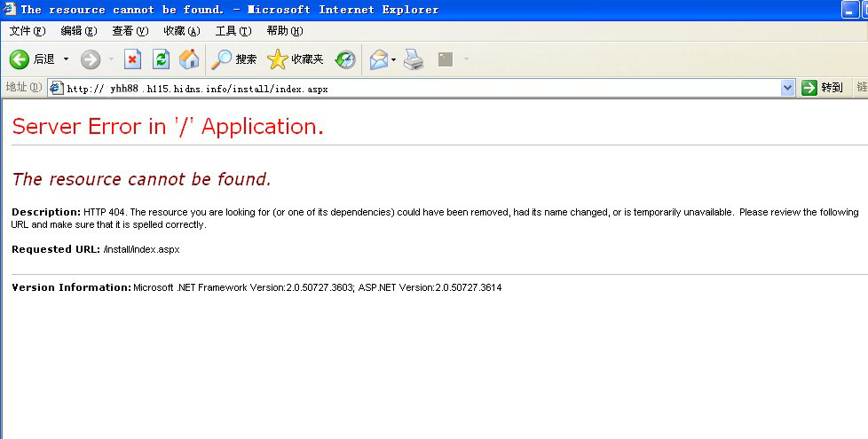
Task: Open the 文件(F) File menu
Action: (27, 31)
